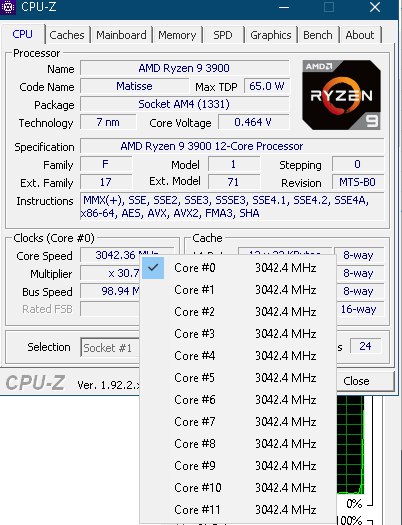
Task: Select Core #8 in the core list
Action: point(238,444)
